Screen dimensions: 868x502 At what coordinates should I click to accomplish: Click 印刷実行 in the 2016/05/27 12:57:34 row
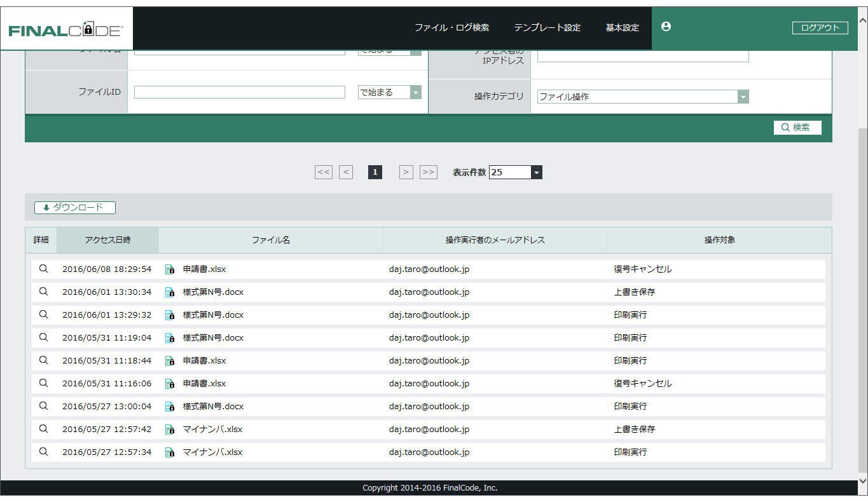pyautogui.click(x=630, y=452)
